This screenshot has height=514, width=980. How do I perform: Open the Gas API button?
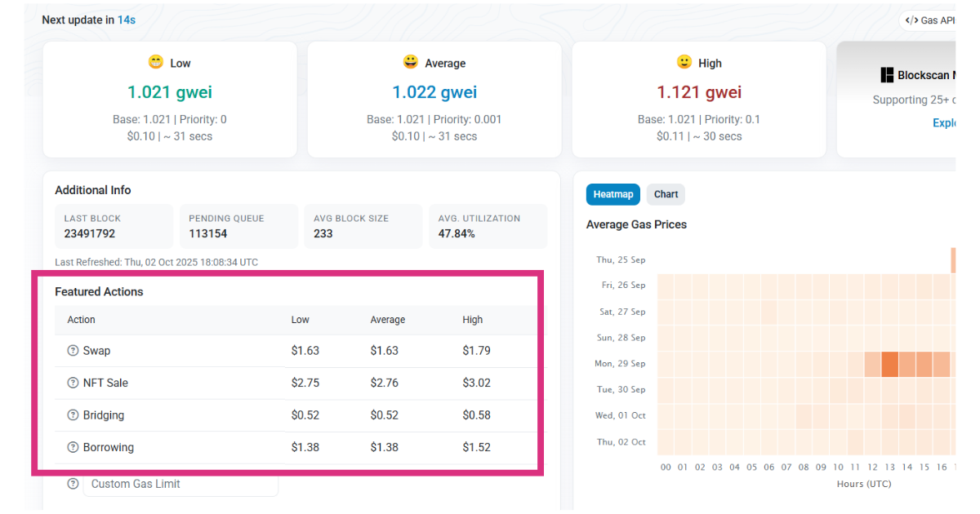929,20
